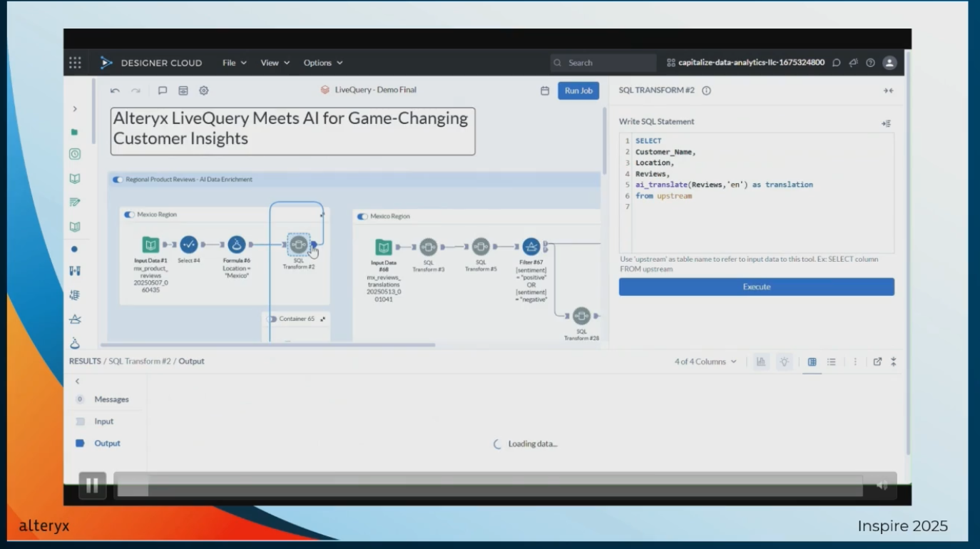The image size is (980, 549).
Task: Click the Select #4 node
Action: click(189, 245)
